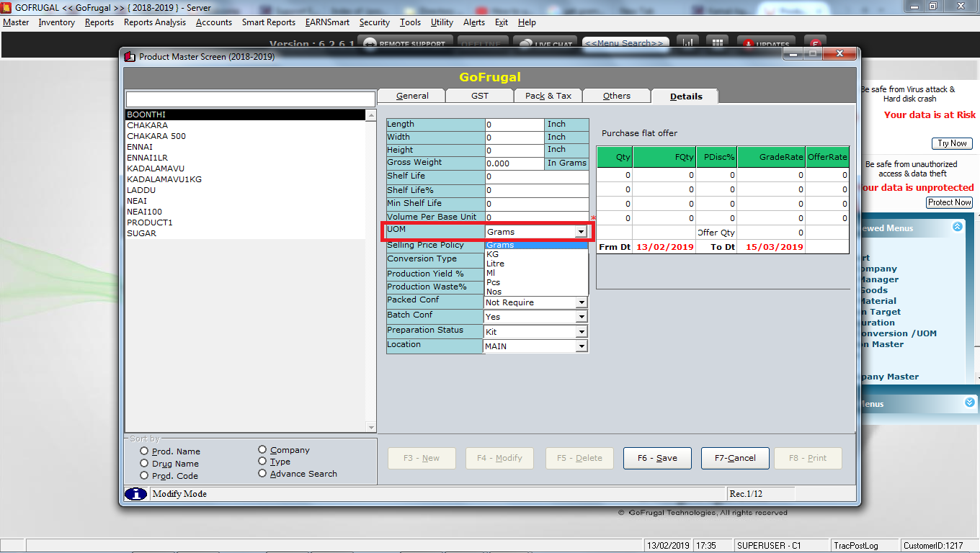Click the Shelf Life input field

point(537,176)
